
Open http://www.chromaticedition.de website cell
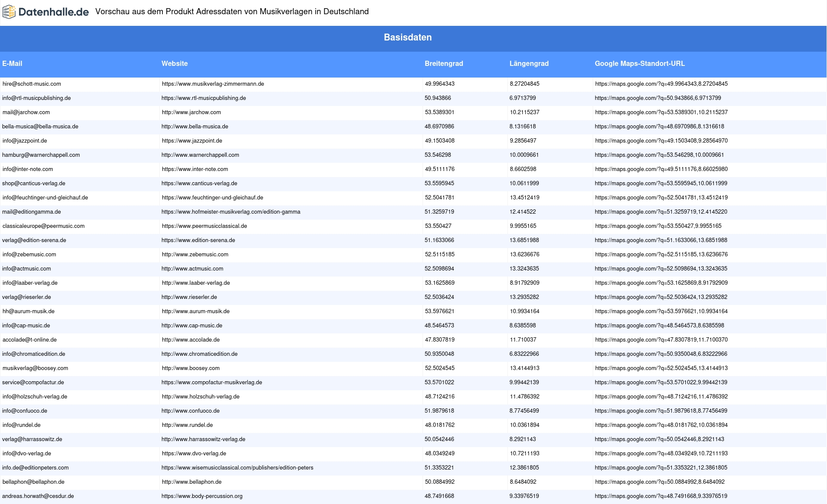tap(199, 354)
